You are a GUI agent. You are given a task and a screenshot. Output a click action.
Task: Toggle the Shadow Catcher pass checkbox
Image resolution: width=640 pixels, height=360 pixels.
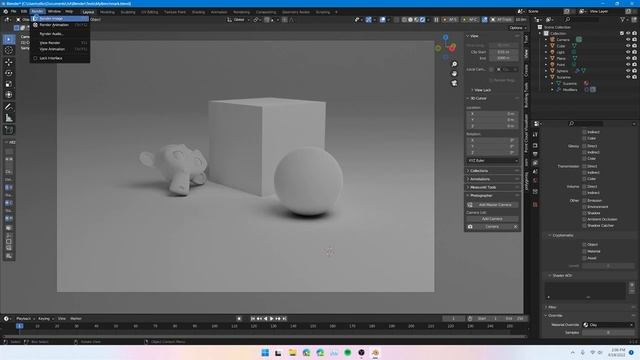pyautogui.click(x=584, y=225)
